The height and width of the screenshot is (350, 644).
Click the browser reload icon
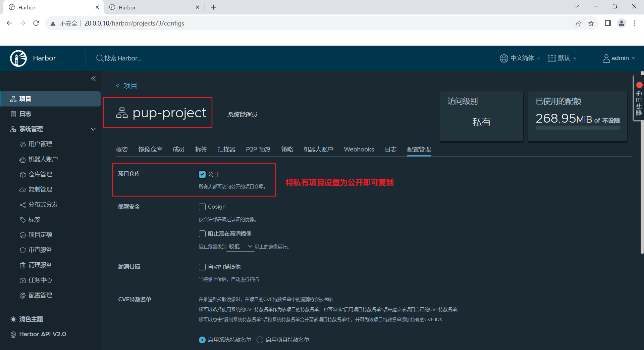pos(36,23)
